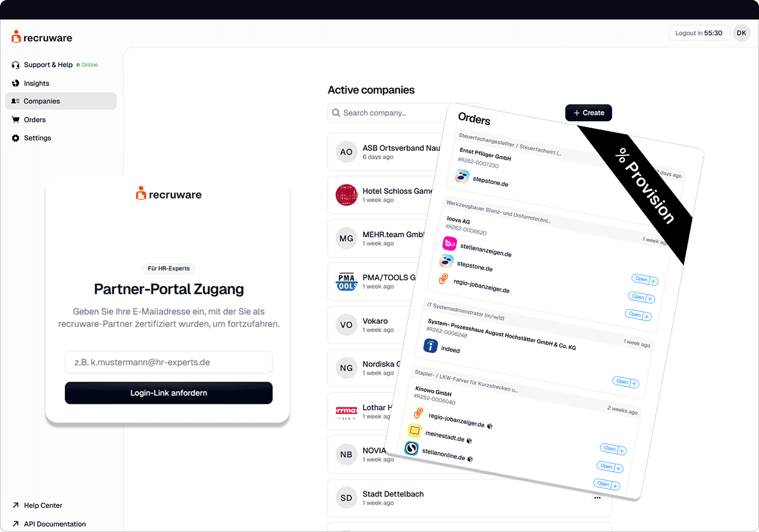Click the indeed logo icon
The width and height of the screenshot is (759, 532).
click(430, 346)
